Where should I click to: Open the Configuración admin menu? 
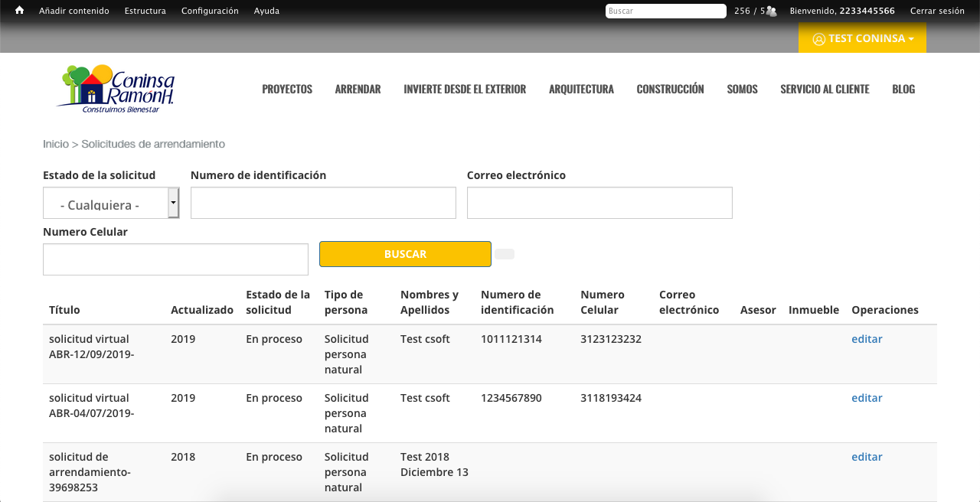210,11
